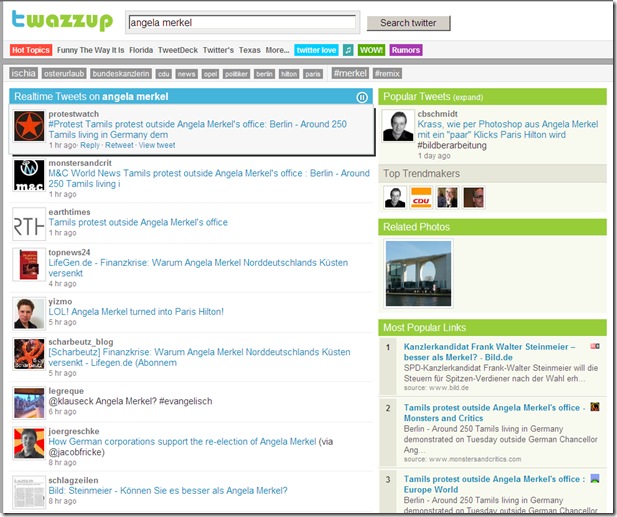Click Monsters and Critics favicon on link 2
This screenshot has width=617, height=517.
595,407
